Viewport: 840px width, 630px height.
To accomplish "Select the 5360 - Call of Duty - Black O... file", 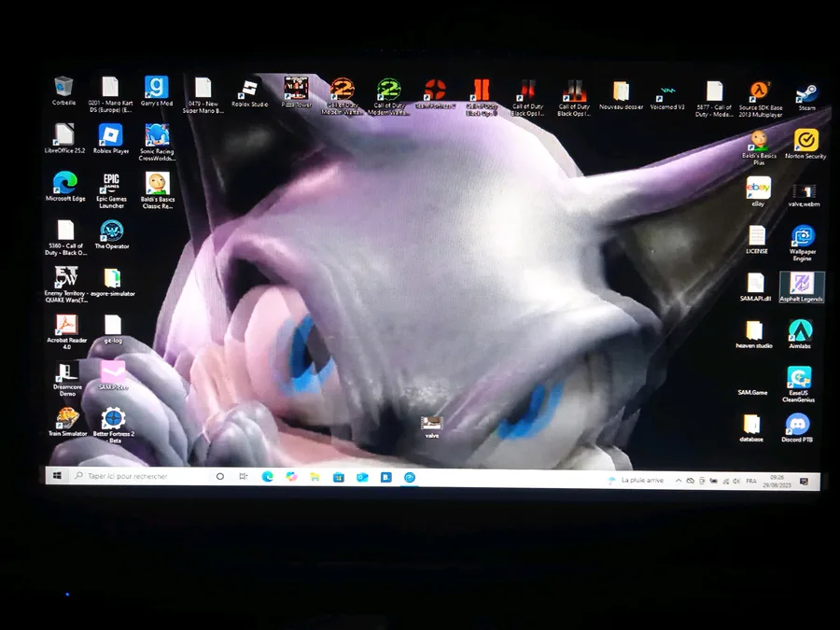I will coord(66,237).
